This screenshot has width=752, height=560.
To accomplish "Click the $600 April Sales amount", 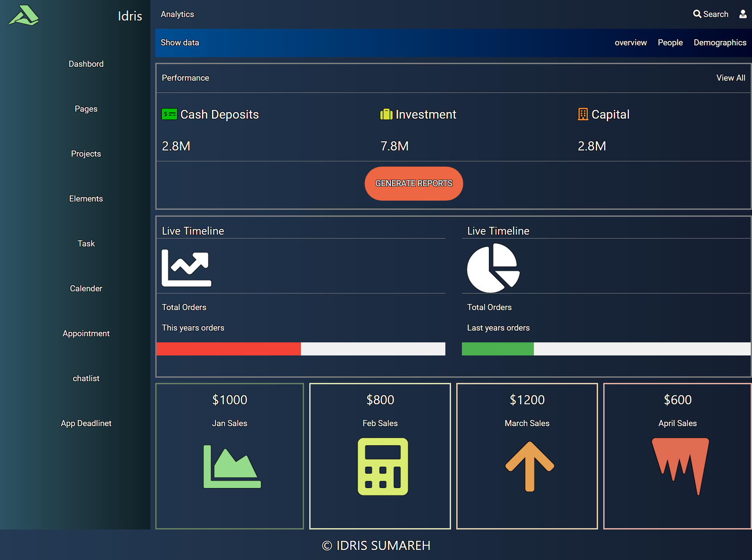I will pos(678,400).
